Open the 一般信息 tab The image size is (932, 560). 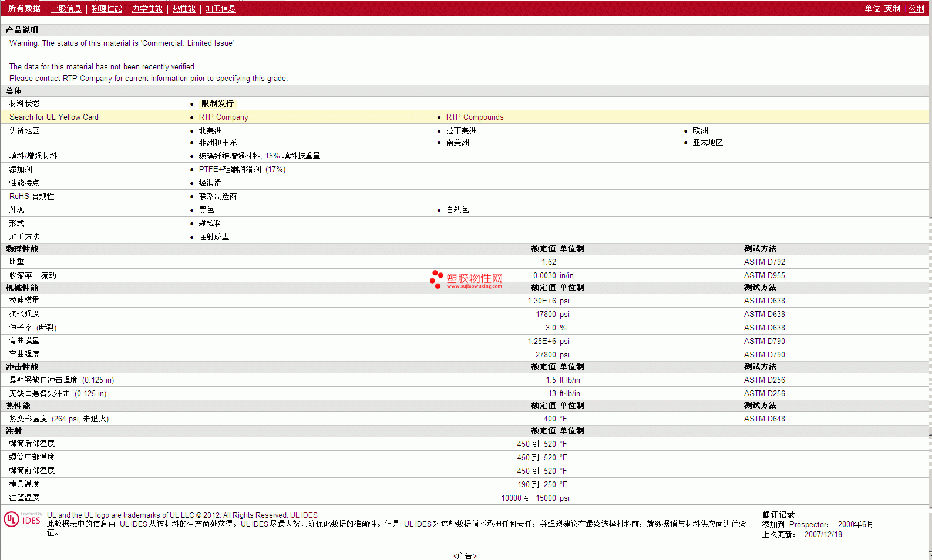[66, 8]
